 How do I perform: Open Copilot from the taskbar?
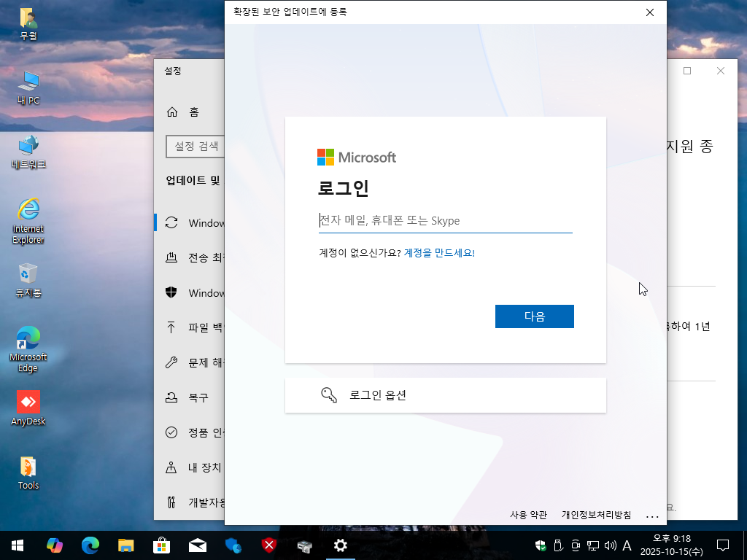tap(54, 545)
